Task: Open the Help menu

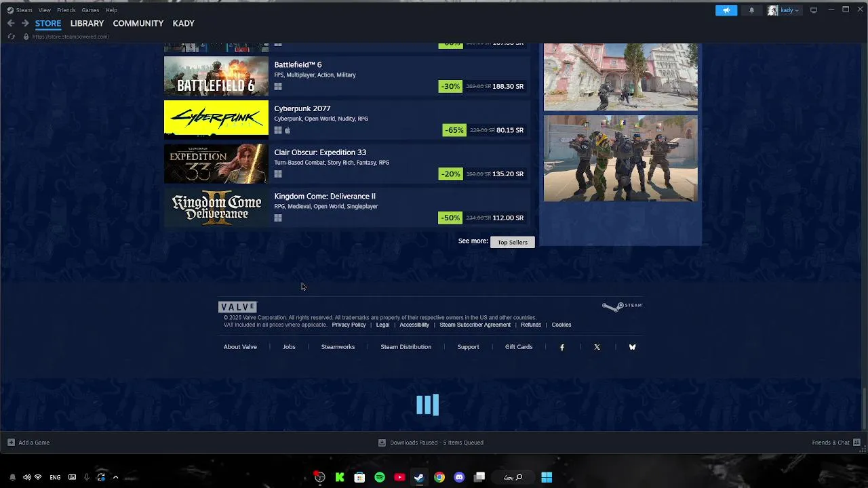Action: click(x=111, y=10)
